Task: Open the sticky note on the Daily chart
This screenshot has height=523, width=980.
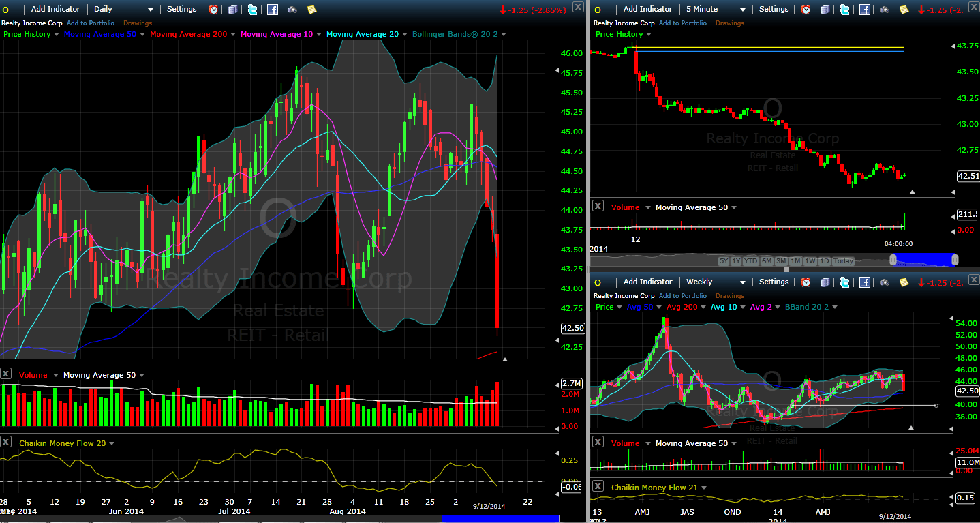Action: pos(311,10)
